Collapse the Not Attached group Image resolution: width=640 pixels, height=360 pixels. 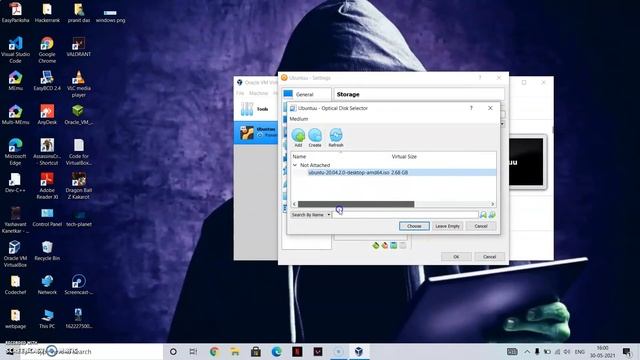point(295,165)
